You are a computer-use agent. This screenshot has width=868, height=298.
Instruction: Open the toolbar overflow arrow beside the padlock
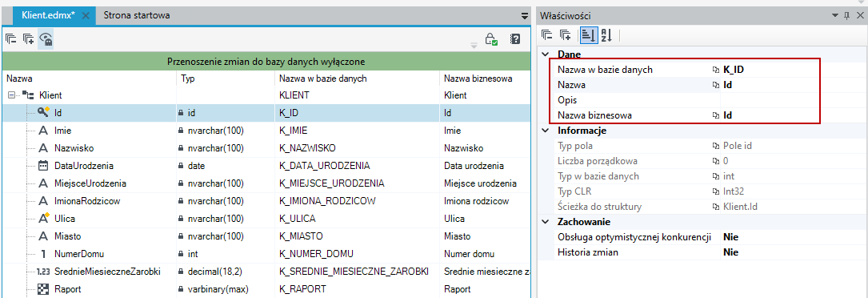point(474,46)
